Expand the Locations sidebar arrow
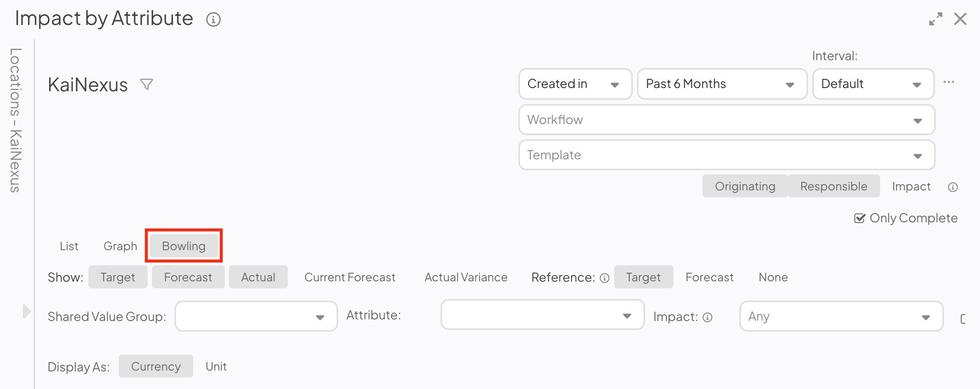 coord(26,311)
